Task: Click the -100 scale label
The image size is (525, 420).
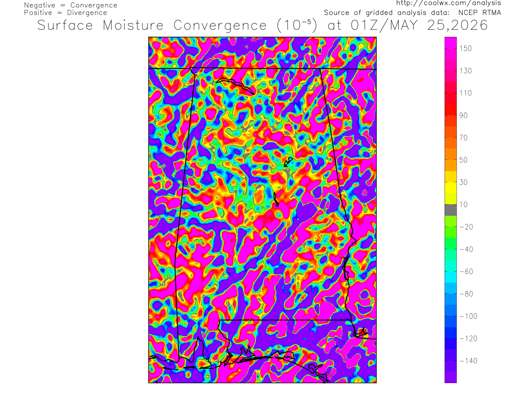Action: point(468,316)
